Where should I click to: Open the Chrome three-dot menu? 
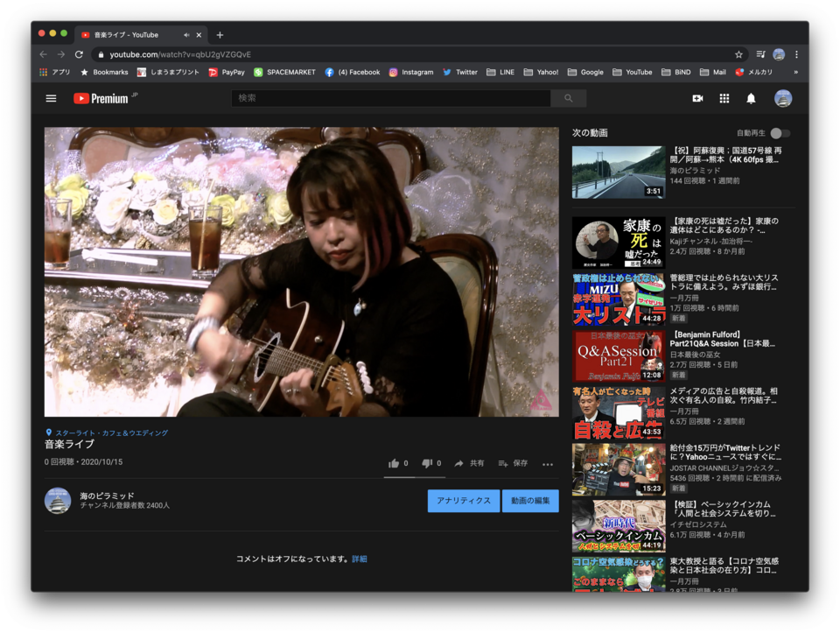796,54
